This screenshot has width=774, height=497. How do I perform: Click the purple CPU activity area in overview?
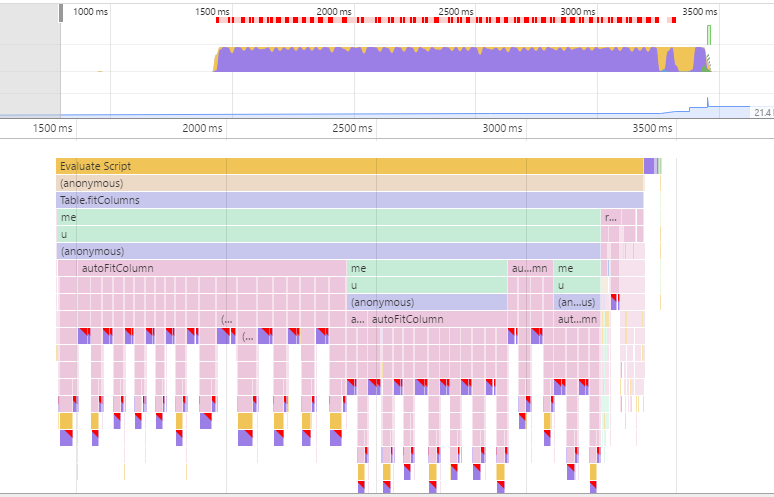[437, 62]
